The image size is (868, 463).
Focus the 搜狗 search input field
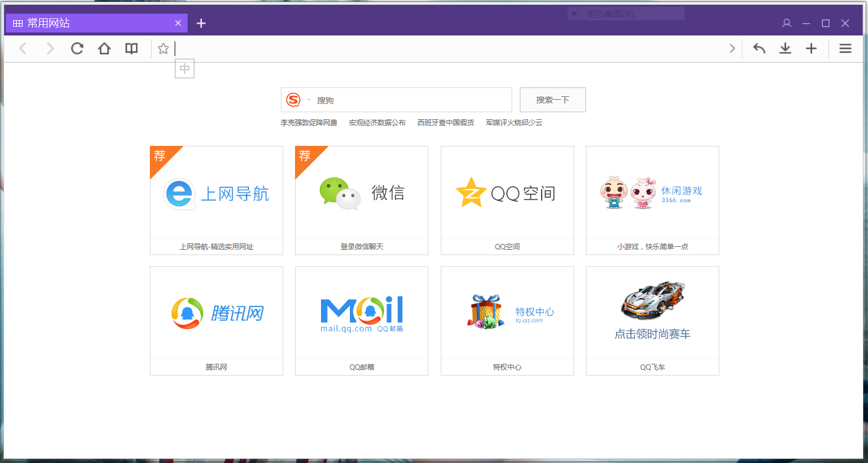(x=413, y=100)
